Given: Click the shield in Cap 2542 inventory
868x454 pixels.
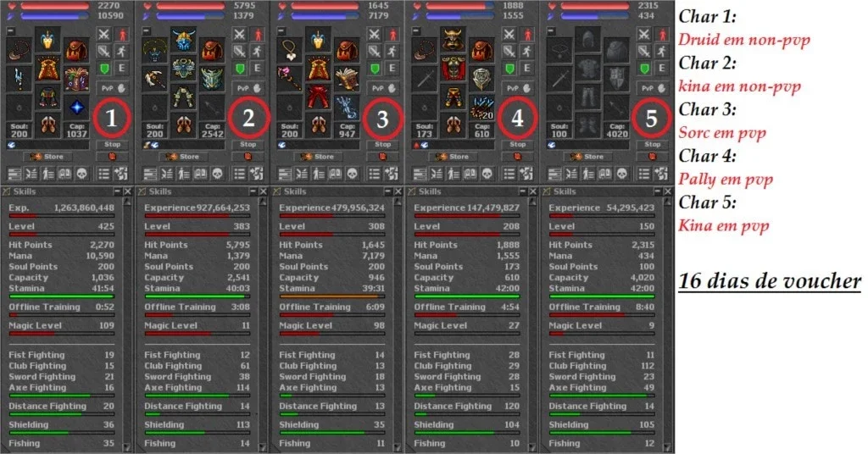Looking at the screenshot, I should (x=211, y=79).
